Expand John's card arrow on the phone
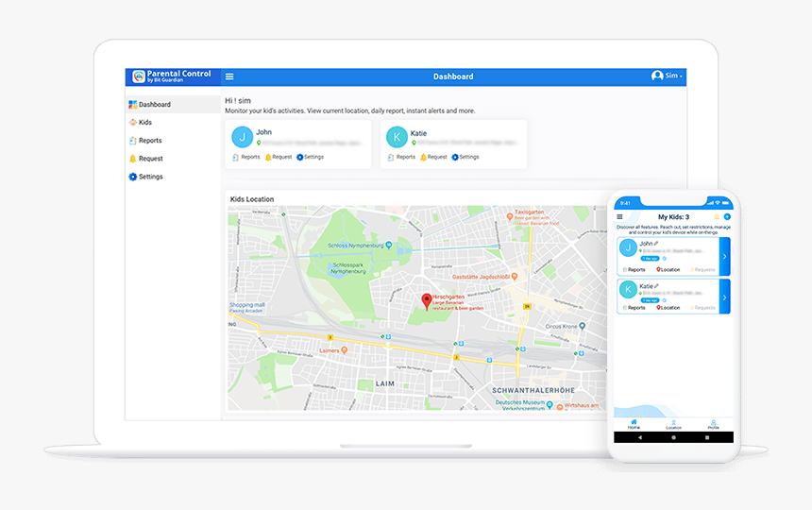812x510 pixels. [x=724, y=256]
